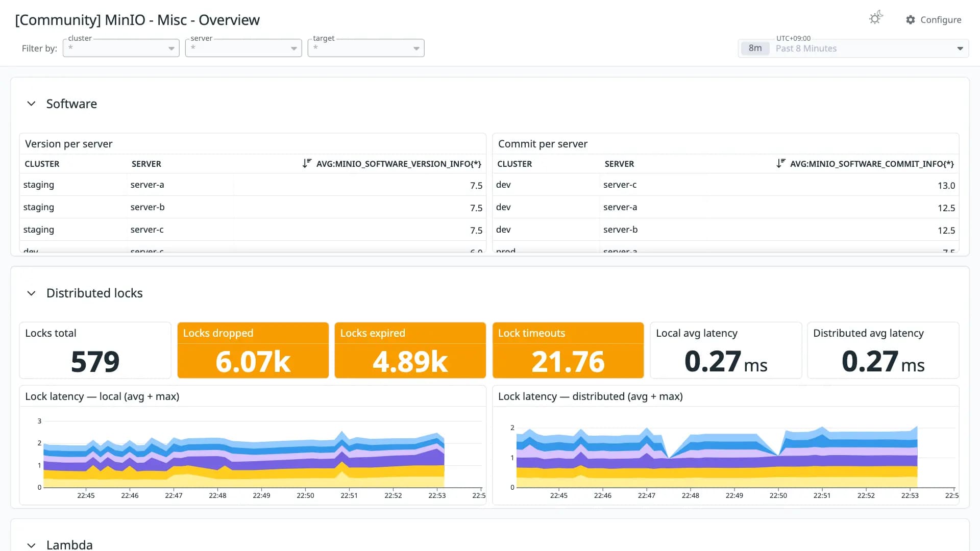The height and width of the screenshot is (551, 980).
Task: Click the dashboard title MinIO - Misc - Overview
Action: (x=137, y=20)
